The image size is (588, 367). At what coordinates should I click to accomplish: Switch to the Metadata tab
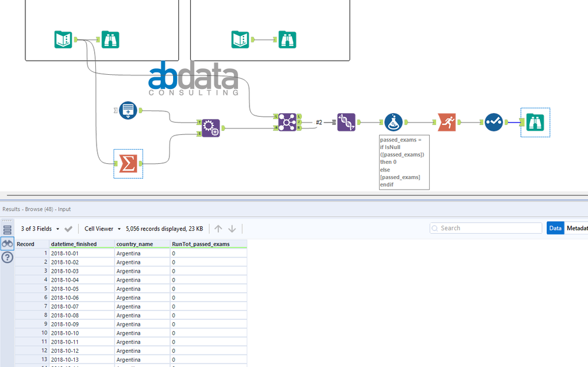click(x=577, y=228)
